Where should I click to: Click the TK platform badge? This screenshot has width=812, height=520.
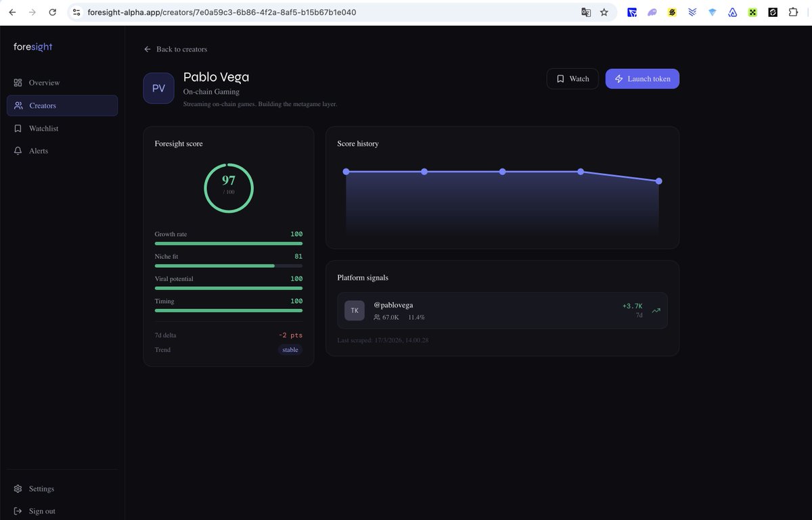tap(355, 310)
